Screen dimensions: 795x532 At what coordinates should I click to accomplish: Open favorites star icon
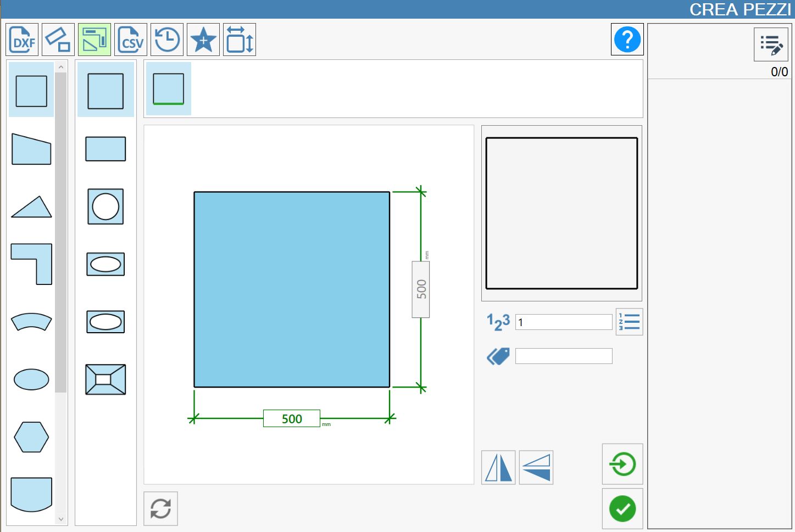(203, 40)
